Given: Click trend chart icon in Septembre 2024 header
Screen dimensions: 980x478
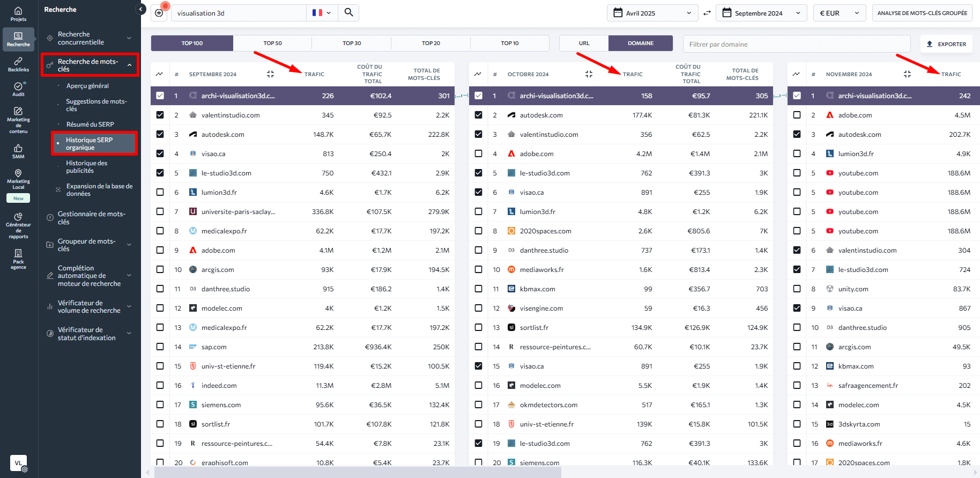Looking at the screenshot, I should pos(159,74).
